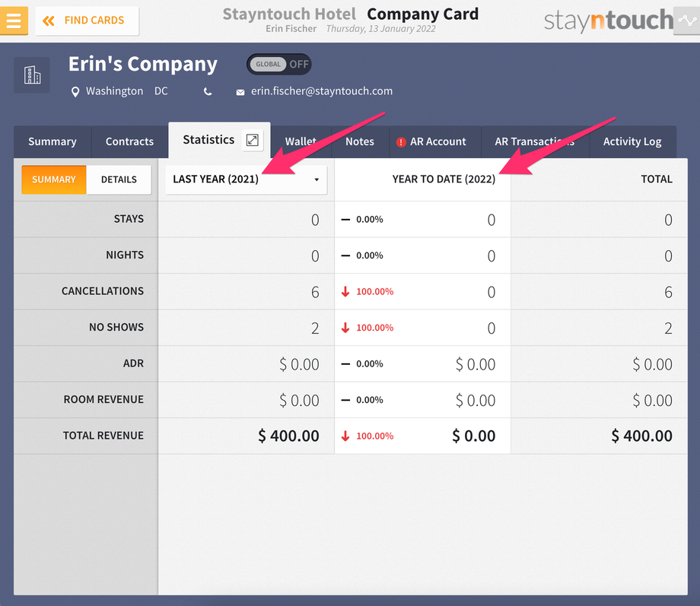Click the Total column $ 400.00 revenue
This screenshot has height=606, width=700.
tap(641, 436)
